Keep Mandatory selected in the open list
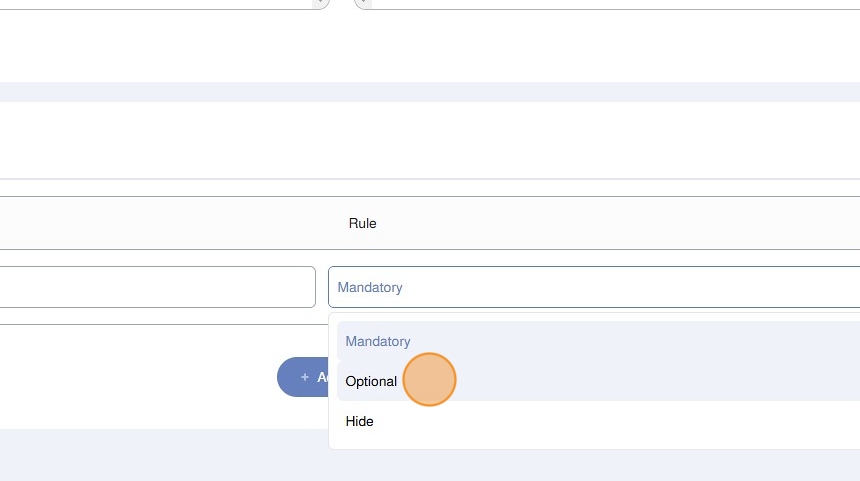Viewport: 860px width, 481px height. pos(378,341)
